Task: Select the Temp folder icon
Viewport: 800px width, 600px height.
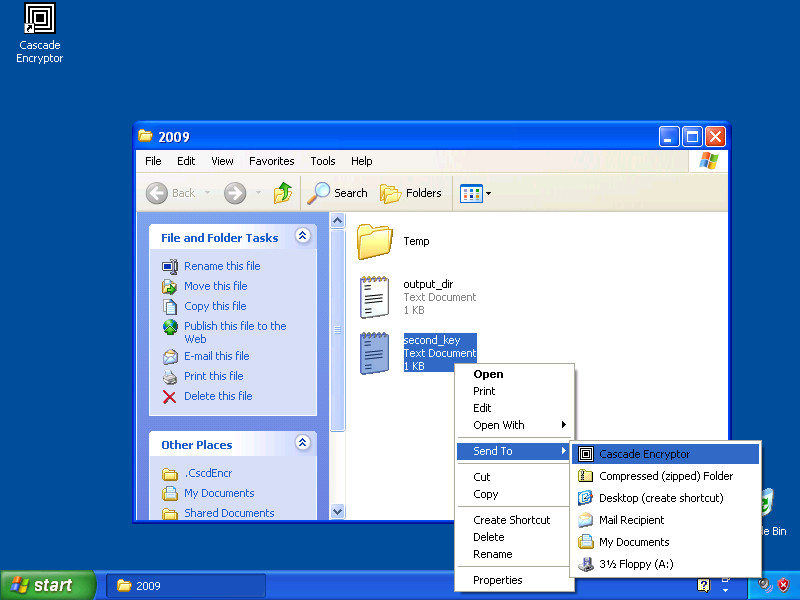Action: click(x=374, y=242)
